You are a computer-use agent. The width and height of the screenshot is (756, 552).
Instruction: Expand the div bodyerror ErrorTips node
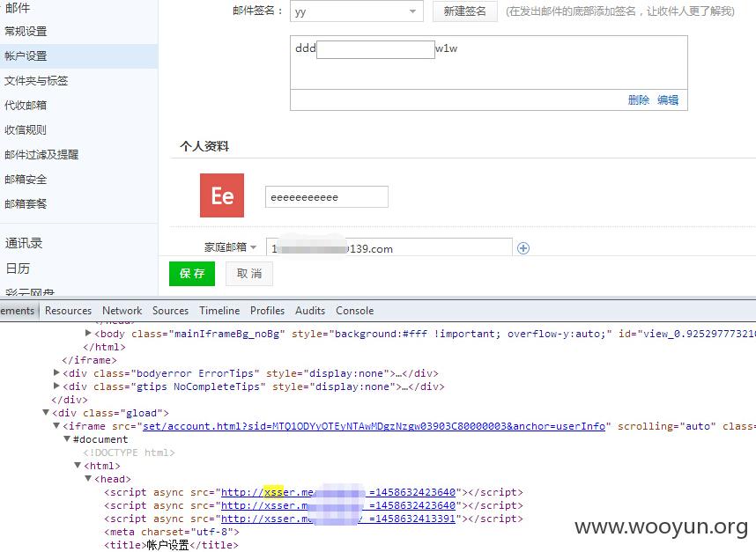(56, 372)
